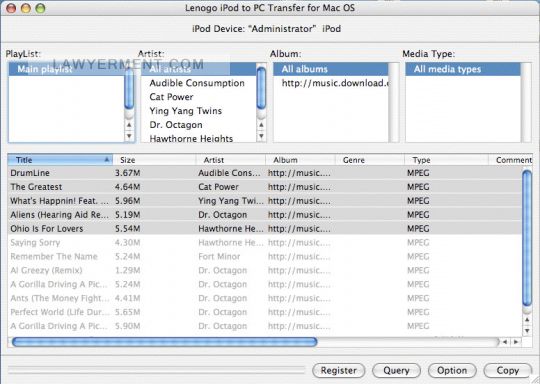This screenshot has height=384, width=540.
Task: Click the PlayList scrollbar thumb
Action: click(129, 88)
